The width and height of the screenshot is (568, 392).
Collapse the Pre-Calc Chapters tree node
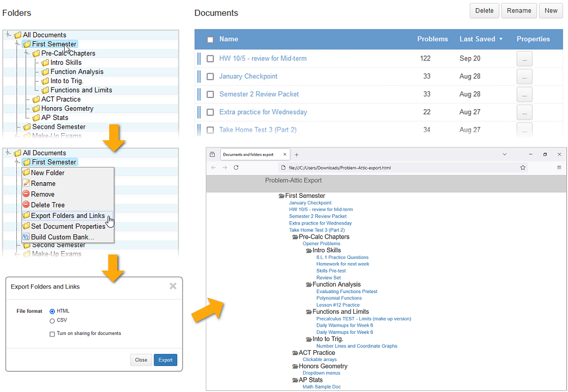tap(26, 53)
